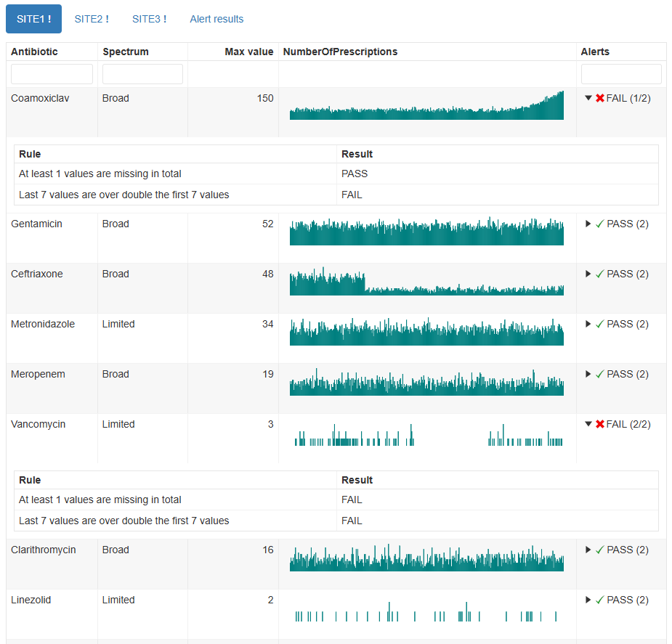Sort by the Max value column header

[248, 52]
